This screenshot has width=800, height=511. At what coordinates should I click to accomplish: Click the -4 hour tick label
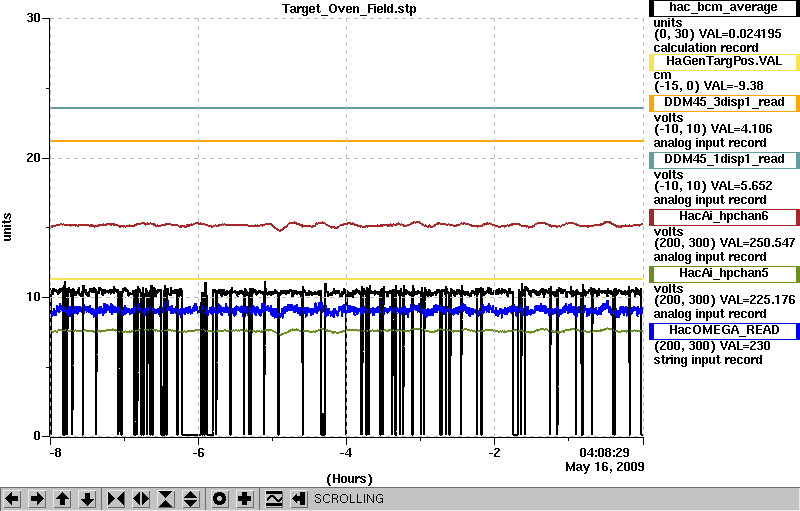(x=346, y=452)
